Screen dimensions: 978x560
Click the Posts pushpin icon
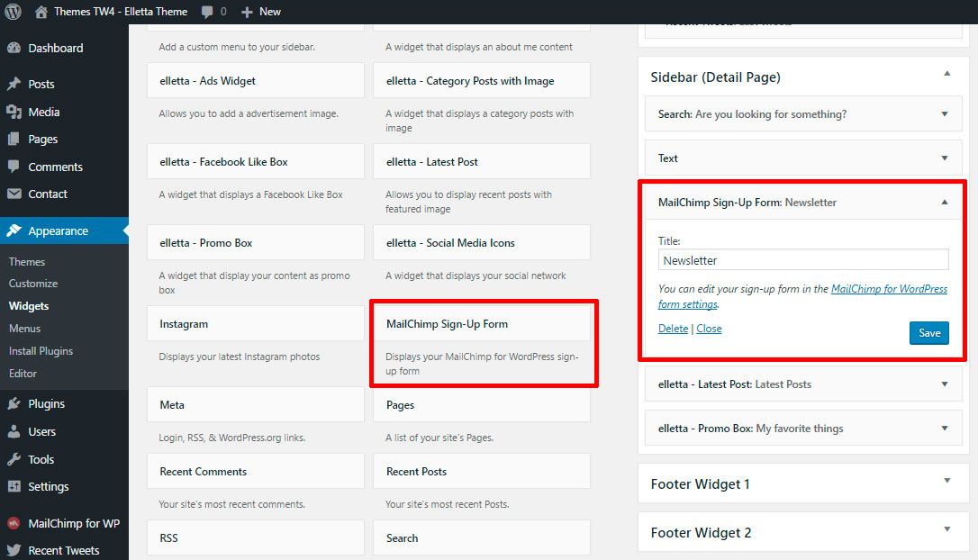tap(14, 84)
